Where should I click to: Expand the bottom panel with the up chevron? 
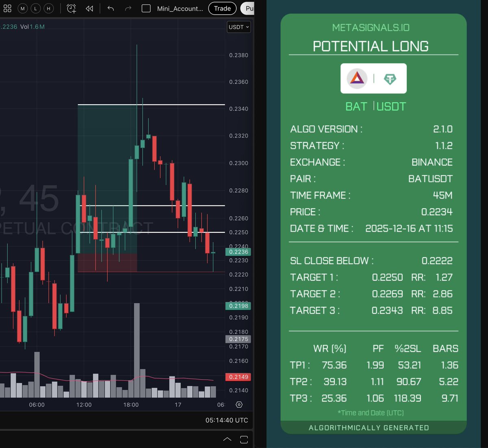pyautogui.click(x=227, y=439)
